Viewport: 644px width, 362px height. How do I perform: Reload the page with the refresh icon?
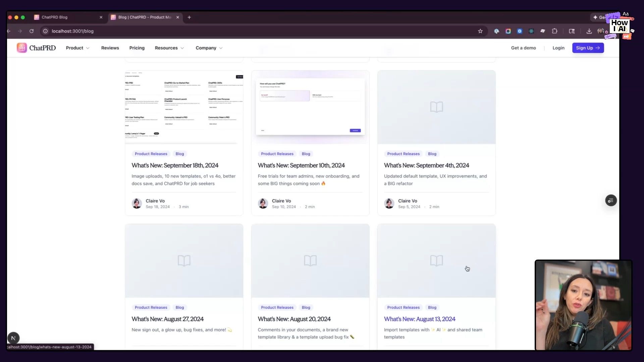tap(32, 31)
